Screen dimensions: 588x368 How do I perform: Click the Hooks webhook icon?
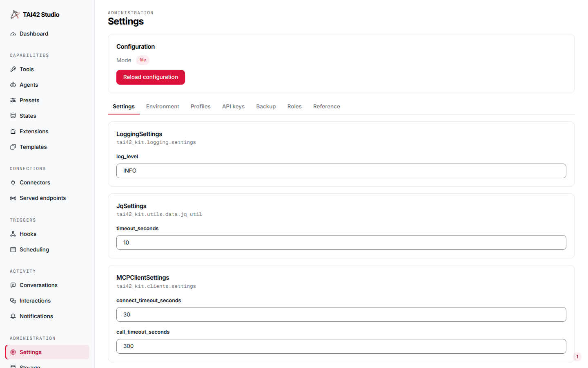click(13, 234)
